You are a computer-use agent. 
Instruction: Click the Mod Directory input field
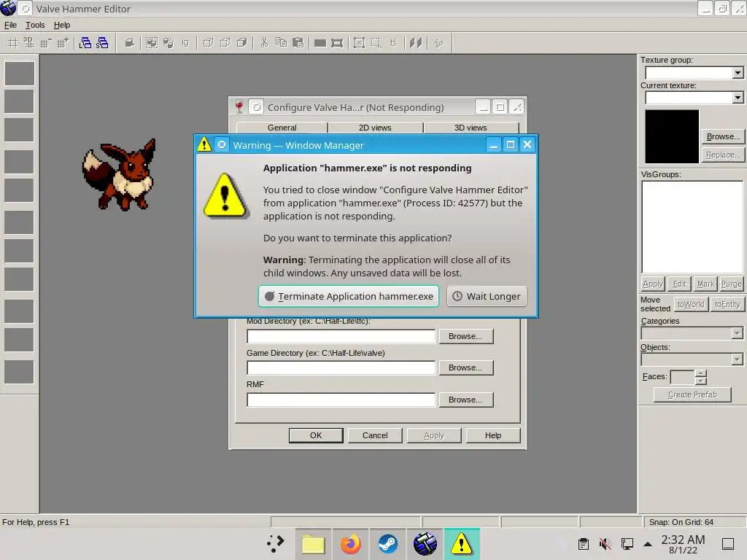pos(341,336)
